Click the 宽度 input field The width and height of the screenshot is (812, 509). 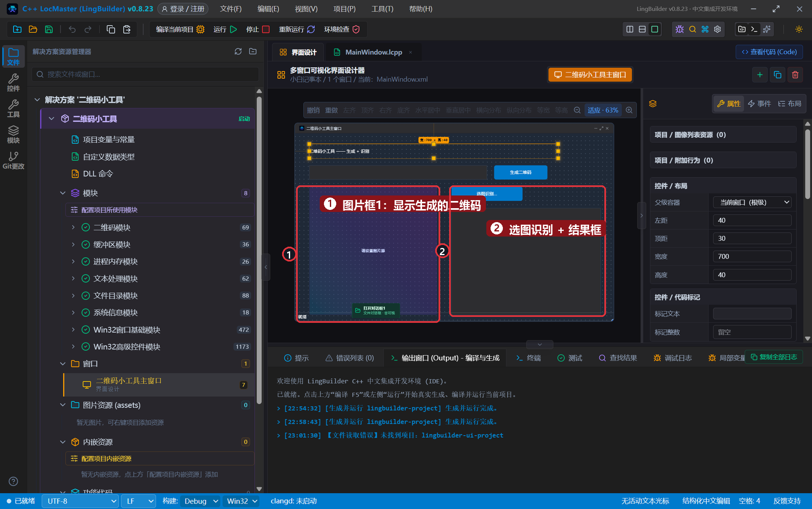click(x=752, y=256)
